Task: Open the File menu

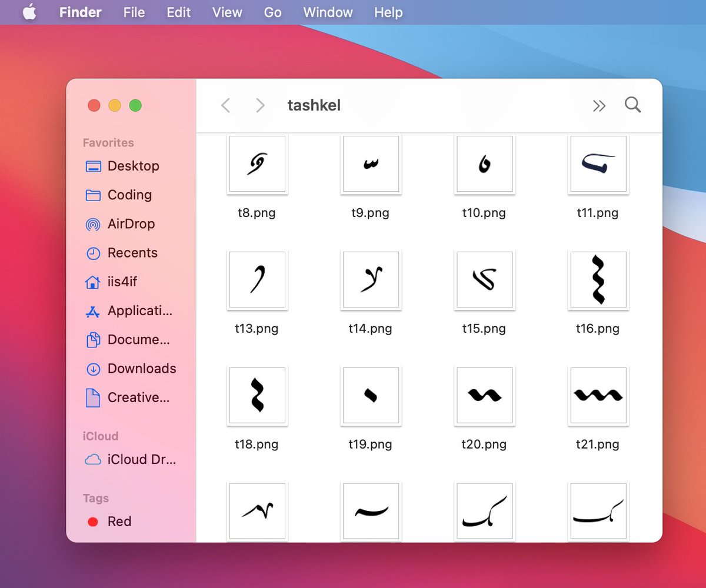Action: point(134,12)
